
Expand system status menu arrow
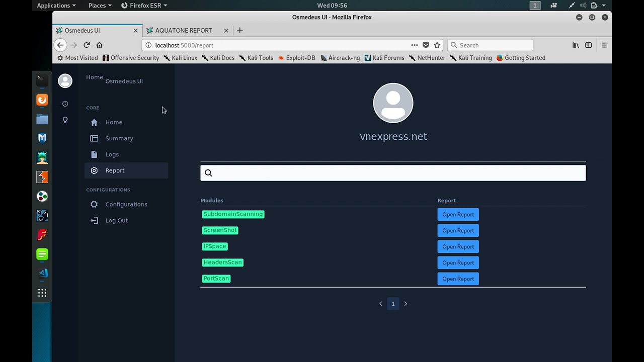tap(604, 5)
